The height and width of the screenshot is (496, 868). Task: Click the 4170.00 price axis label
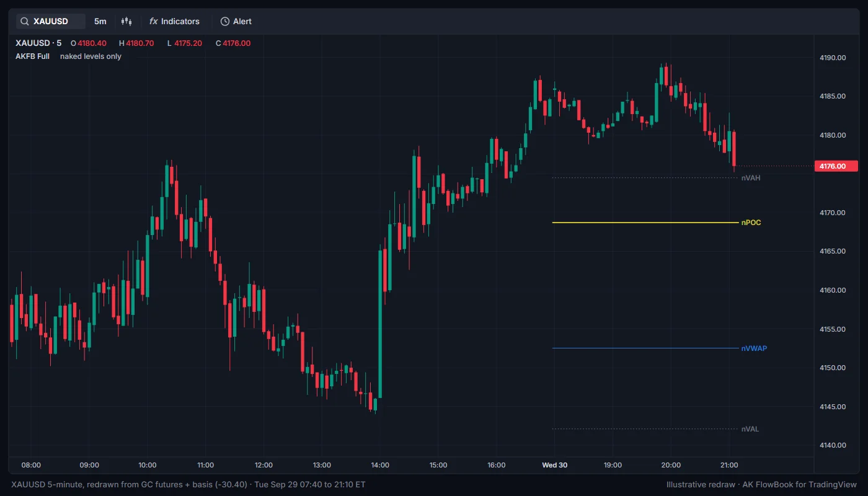pyautogui.click(x=833, y=213)
